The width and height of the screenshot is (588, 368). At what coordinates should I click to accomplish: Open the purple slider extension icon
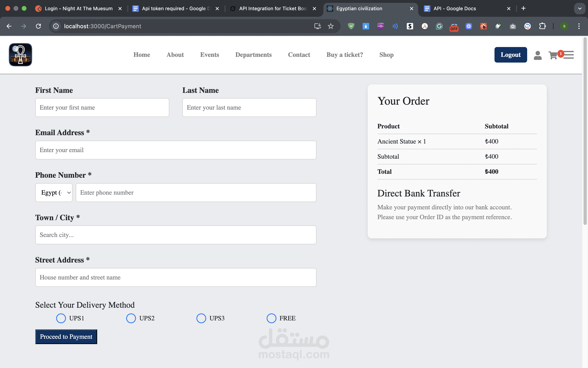(381, 26)
